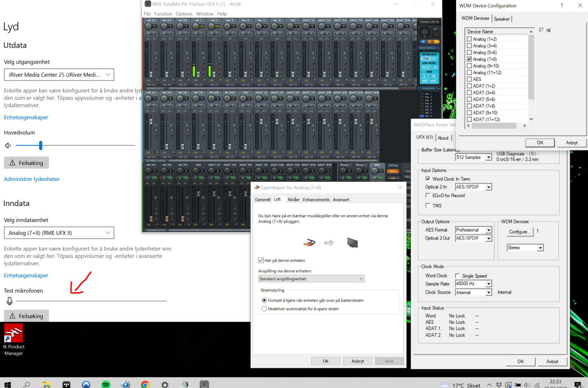
Task: Check Analog (1+2) in WDM device list
Action: pos(469,39)
